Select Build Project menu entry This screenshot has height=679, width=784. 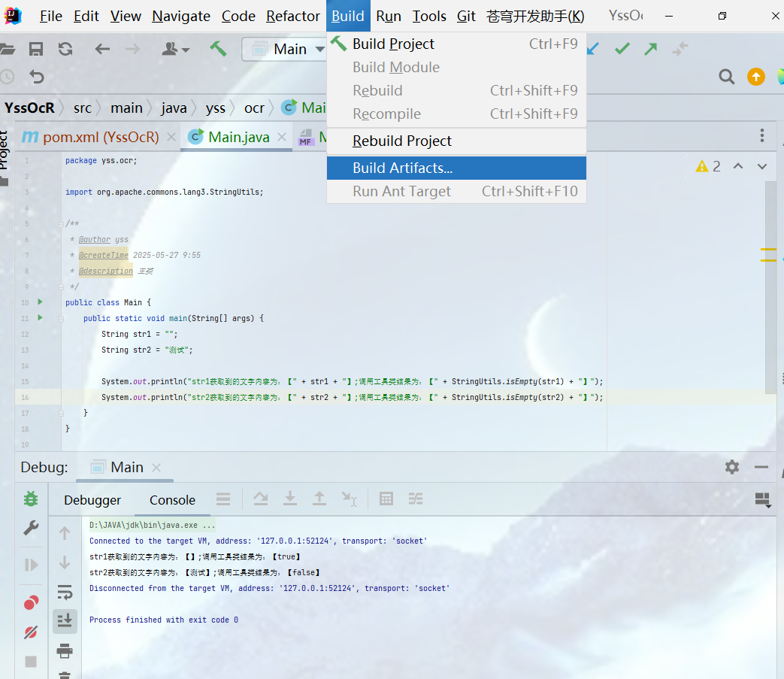click(456, 44)
